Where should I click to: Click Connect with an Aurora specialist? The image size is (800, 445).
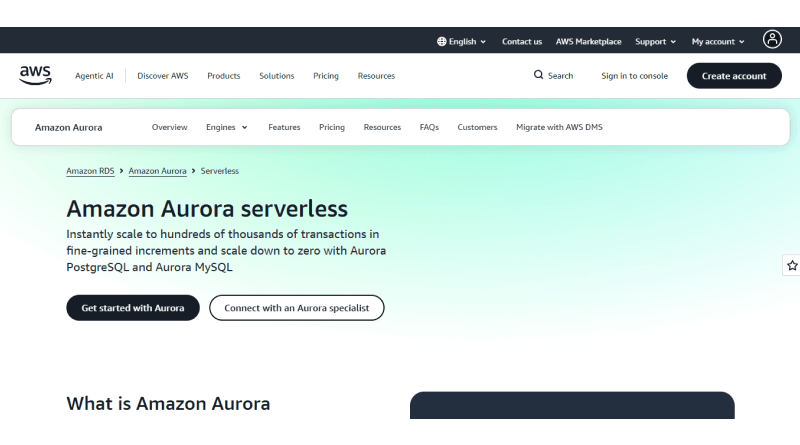click(296, 308)
